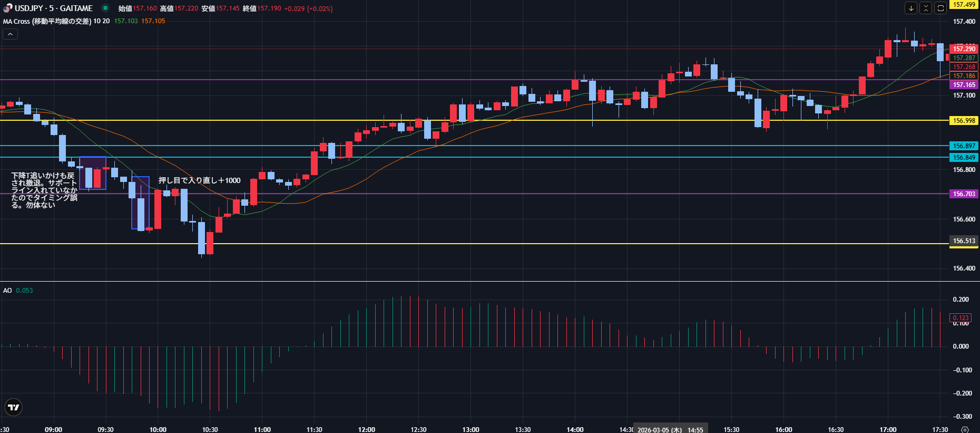
Task: Open the MA Cross indicator legend
Action: click(x=47, y=21)
